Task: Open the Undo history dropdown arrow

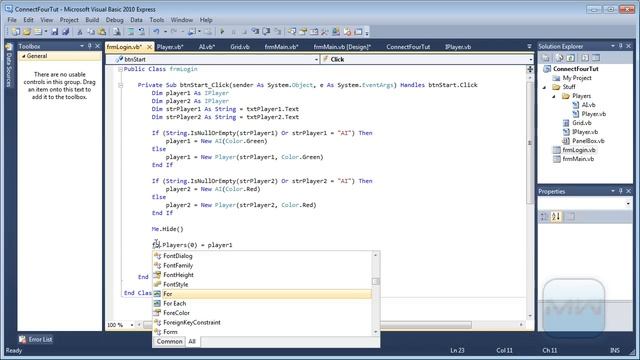Action: pyautogui.click(x=165, y=31)
